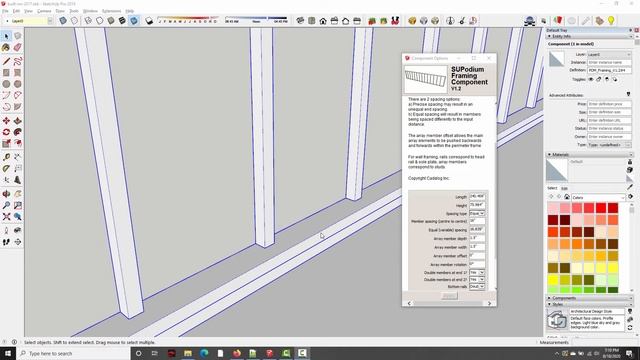Open the Layer0 toolbar dropdown

[x=50, y=21]
